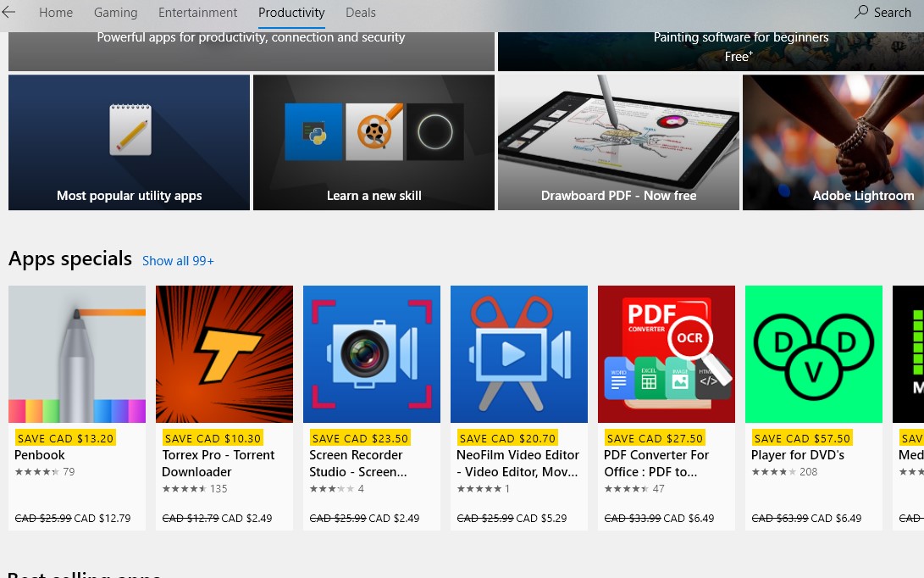Click the Python app icon
The image size is (924, 578).
pos(313,132)
